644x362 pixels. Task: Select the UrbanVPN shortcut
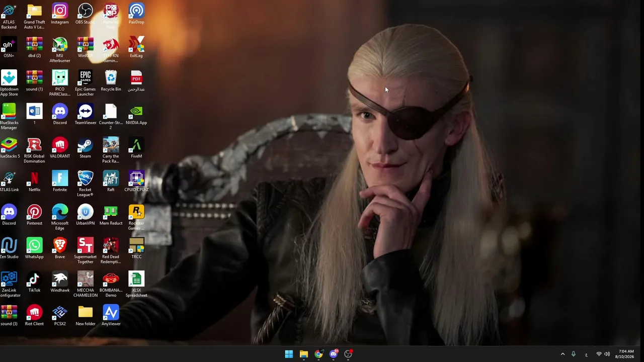coord(86,215)
